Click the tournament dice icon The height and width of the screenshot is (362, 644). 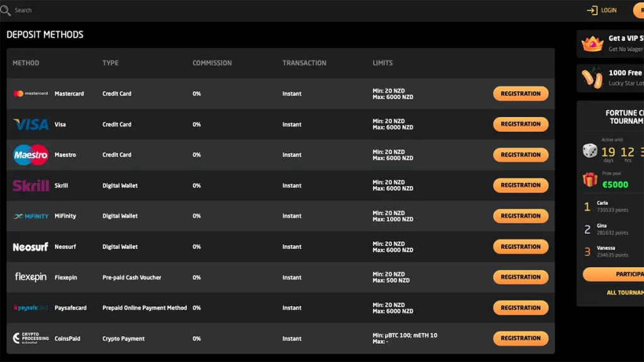(590, 151)
